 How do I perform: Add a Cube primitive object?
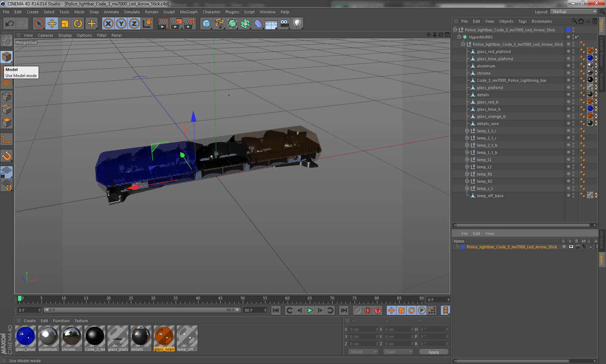(x=206, y=24)
